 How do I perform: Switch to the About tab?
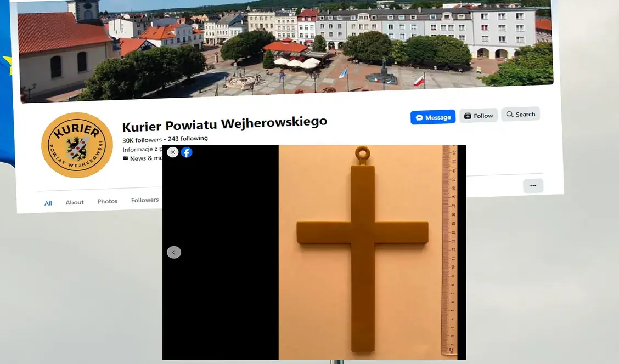75,202
